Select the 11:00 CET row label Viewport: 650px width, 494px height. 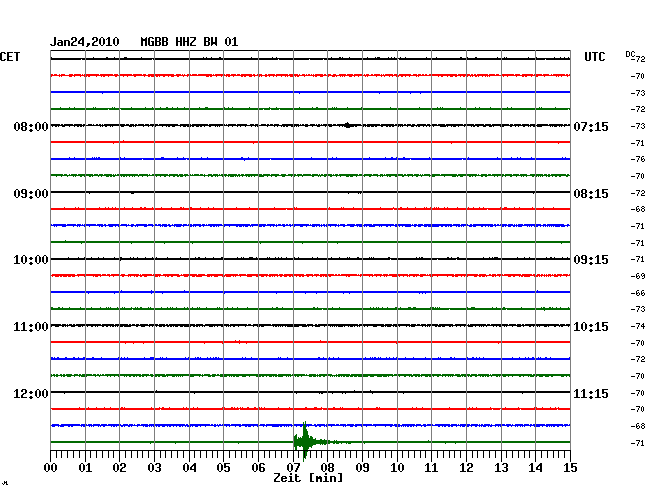click(x=31, y=327)
